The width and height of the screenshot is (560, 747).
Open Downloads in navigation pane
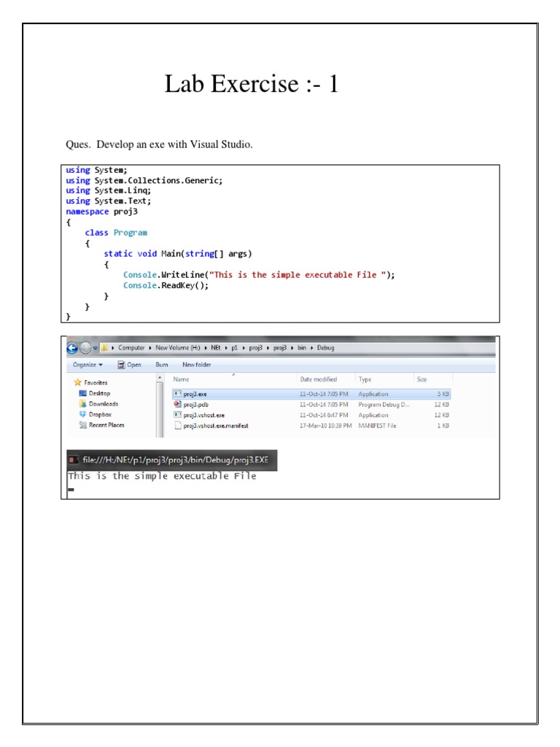[x=104, y=403]
